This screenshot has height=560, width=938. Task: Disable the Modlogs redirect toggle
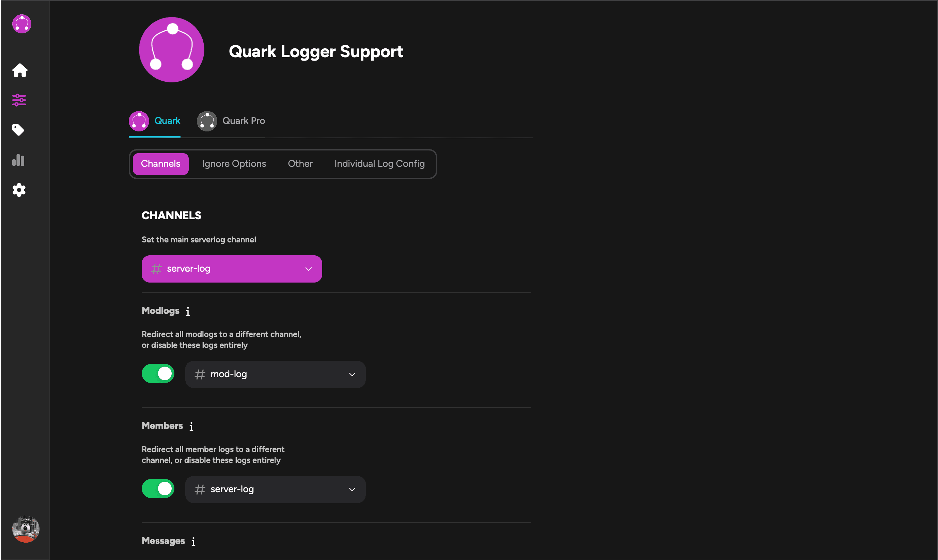coord(158,373)
